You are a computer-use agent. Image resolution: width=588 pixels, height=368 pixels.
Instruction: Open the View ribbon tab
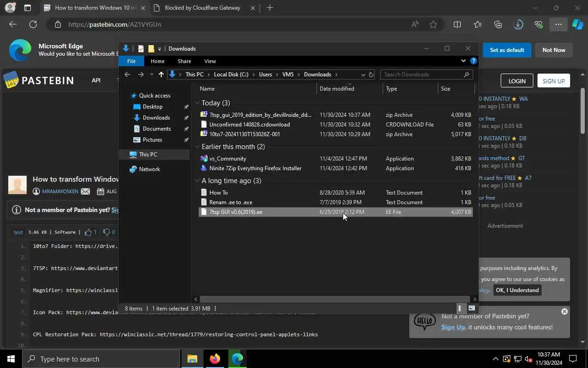tap(210, 61)
